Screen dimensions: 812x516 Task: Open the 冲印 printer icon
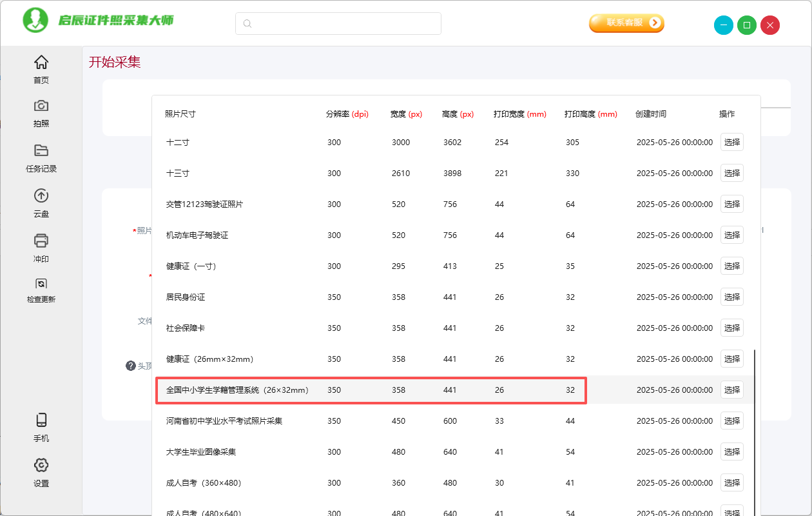tap(41, 241)
